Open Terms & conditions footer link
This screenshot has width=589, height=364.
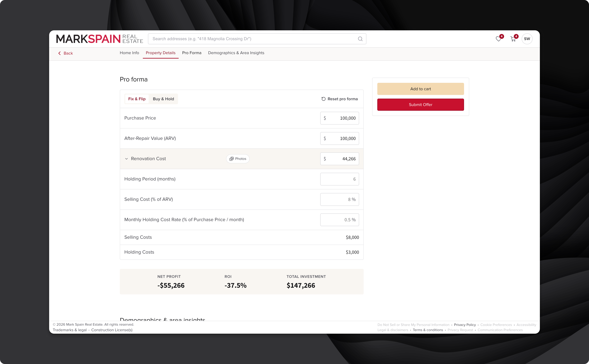428,330
